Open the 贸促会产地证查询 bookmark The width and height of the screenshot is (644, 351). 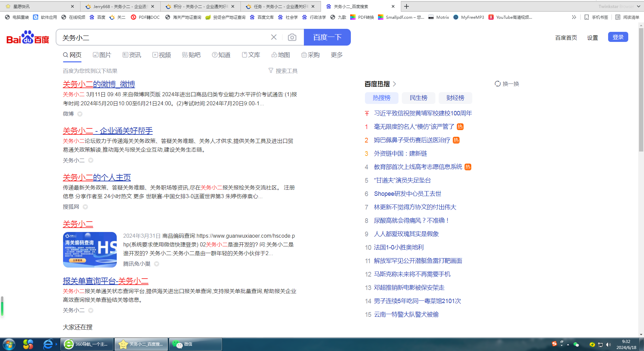[225, 17]
